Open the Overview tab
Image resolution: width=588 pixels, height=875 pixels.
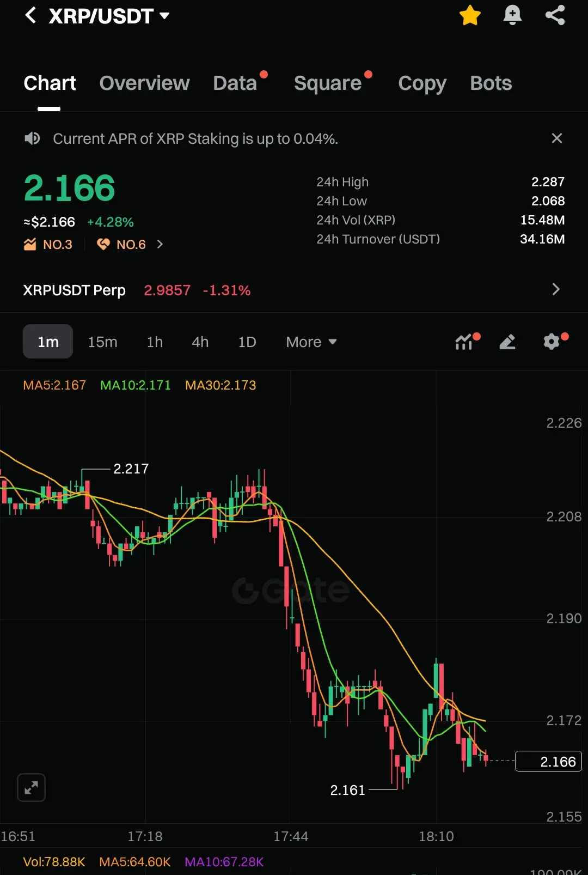pyautogui.click(x=144, y=83)
